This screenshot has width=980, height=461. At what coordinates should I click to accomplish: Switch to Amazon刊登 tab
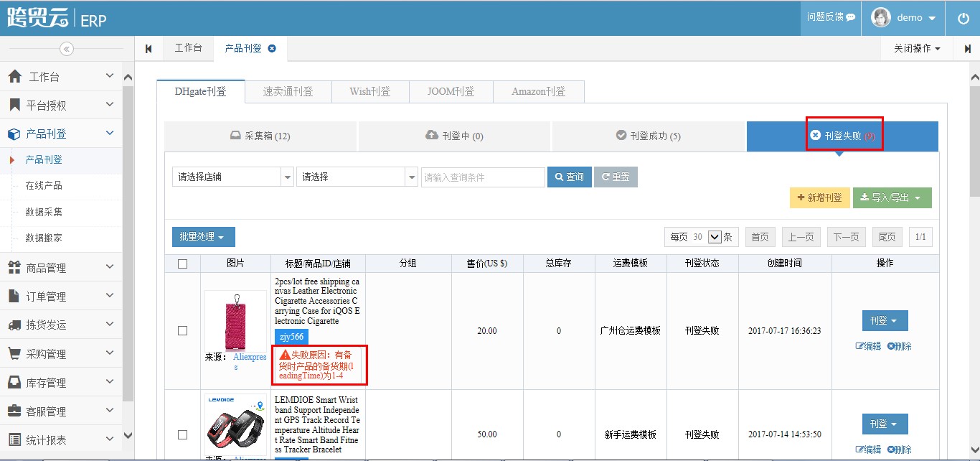tap(539, 92)
